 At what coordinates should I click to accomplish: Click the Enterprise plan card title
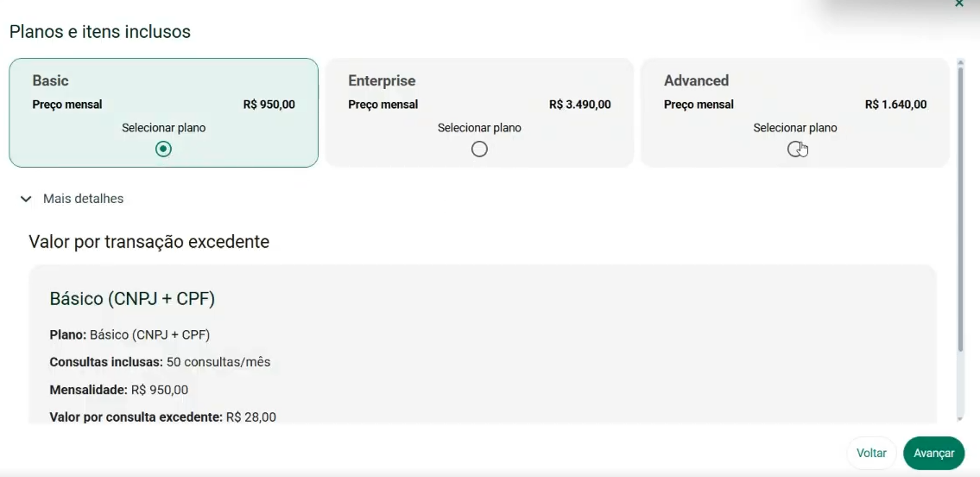pyautogui.click(x=382, y=80)
